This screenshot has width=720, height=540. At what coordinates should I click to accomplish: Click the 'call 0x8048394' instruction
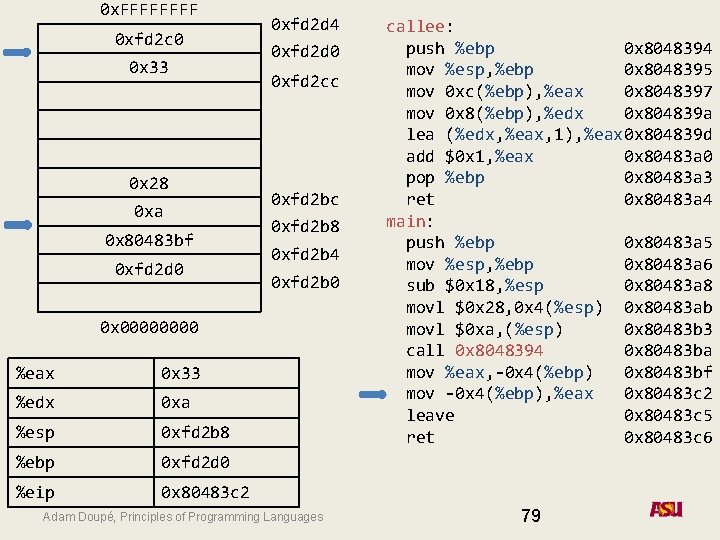475,351
